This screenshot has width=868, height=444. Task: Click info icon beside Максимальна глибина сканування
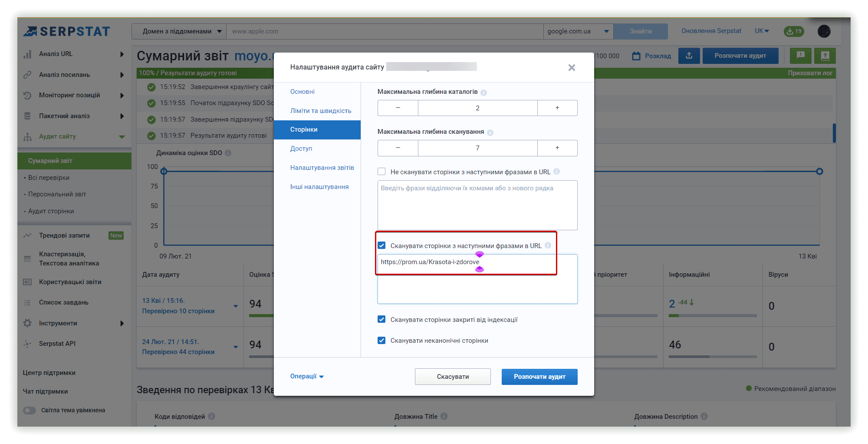pyautogui.click(x=490, y=133)
